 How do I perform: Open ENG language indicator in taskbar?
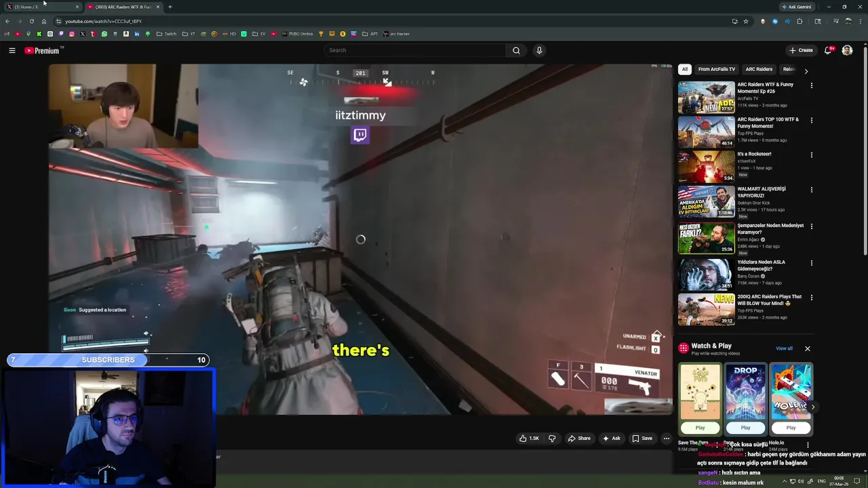[822, 481]
